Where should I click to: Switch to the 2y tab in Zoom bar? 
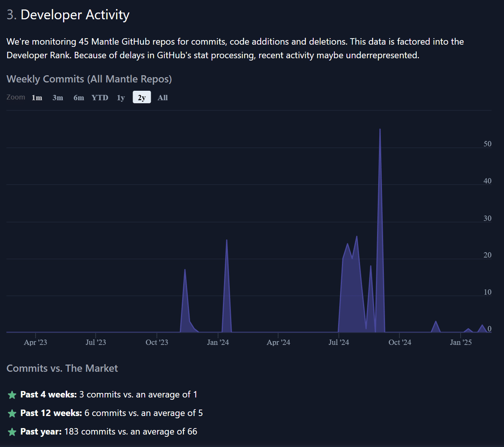coord(141,97)
